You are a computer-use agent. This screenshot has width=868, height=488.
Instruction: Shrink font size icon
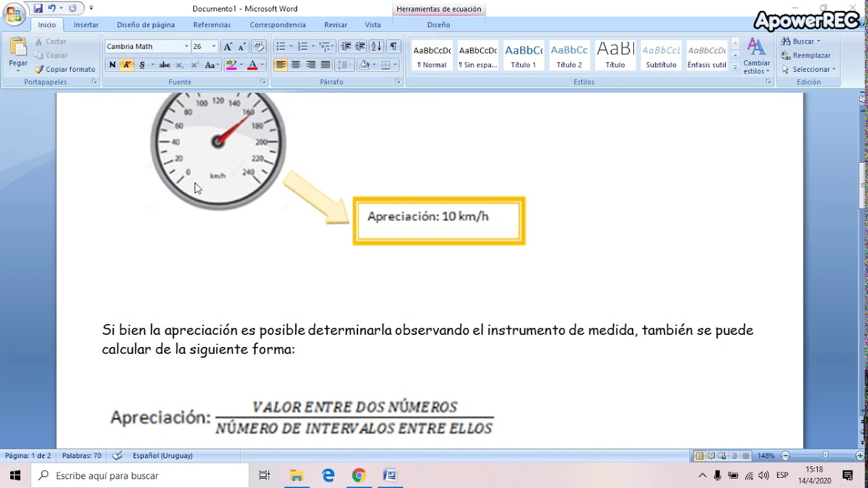coord(241,47)
